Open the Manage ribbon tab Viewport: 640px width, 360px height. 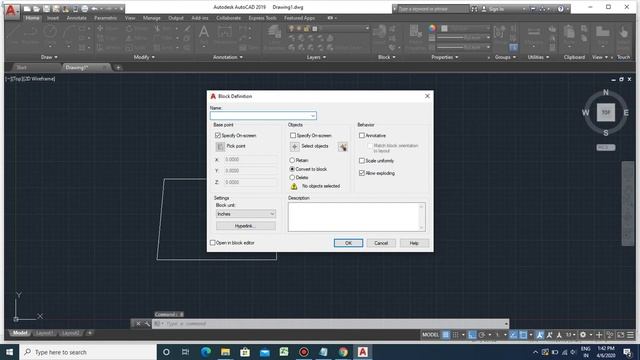[x=151, y=18]
